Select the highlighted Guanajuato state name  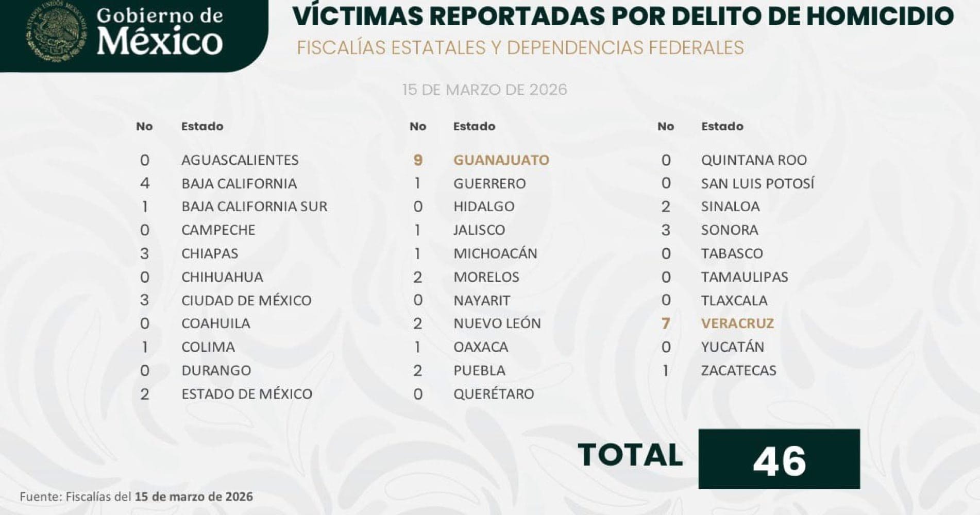click(x=501, y=160)
